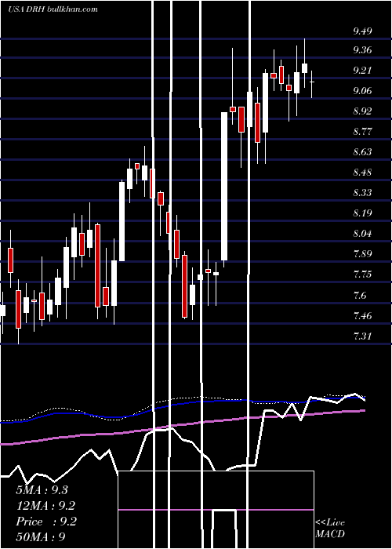392x549 pixels.
Task: Select the tallest white candlestick spanning 7.89 to 8.92
Action: [x=224, y=187]
